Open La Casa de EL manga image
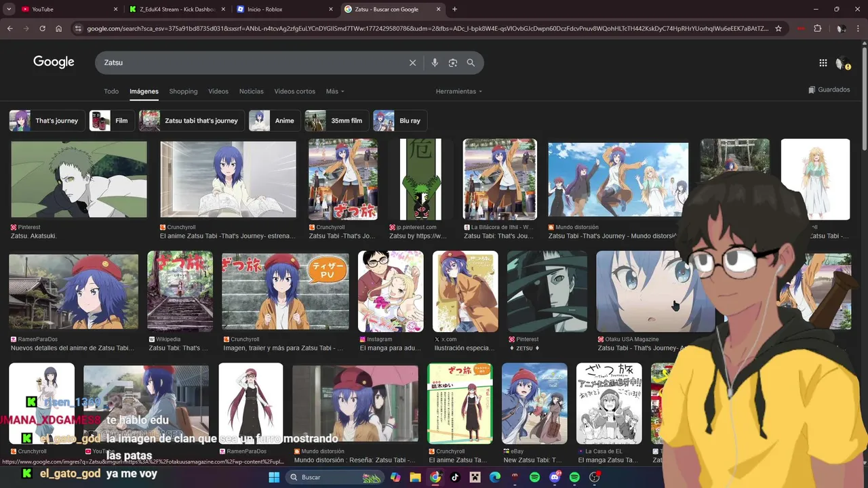Screen dimensions: 868x488 (609, 403)
